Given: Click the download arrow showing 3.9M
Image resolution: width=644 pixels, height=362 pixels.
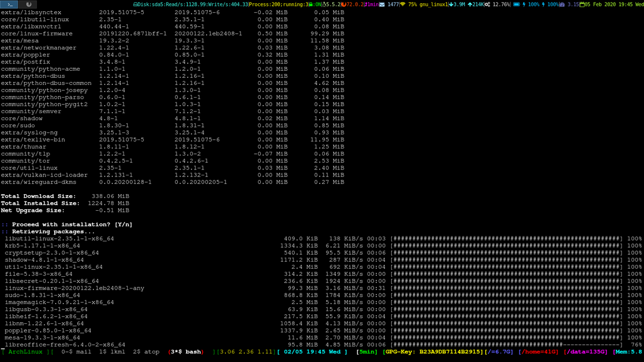Looking at the screenshot, I should pyautogui.click(x=450, y=4).
